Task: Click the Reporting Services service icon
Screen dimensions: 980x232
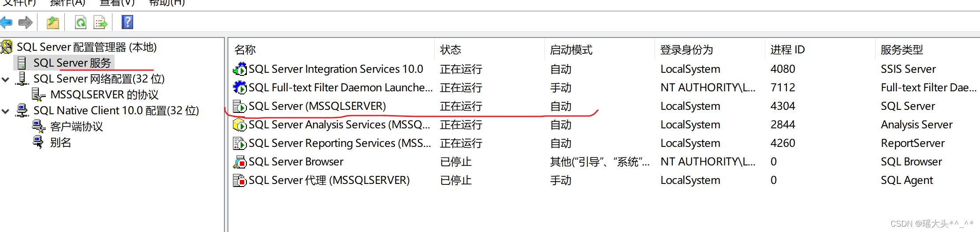Action: (x=240, y=143)
